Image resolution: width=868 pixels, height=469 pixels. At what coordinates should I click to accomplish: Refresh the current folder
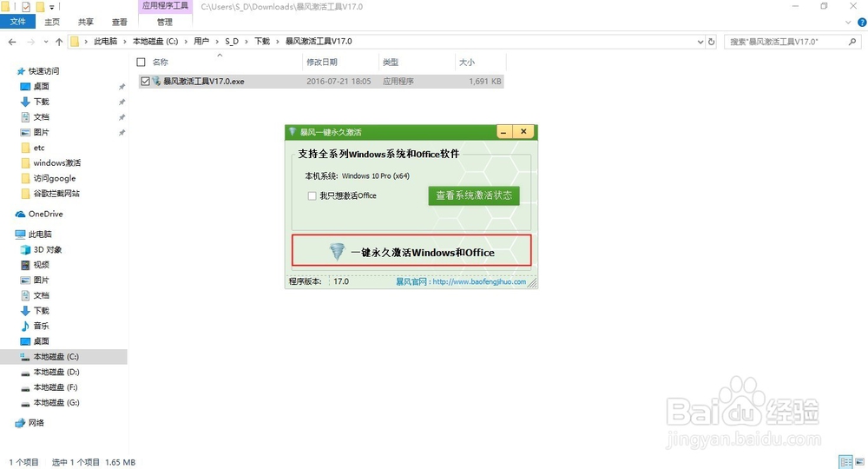[712, 42]
